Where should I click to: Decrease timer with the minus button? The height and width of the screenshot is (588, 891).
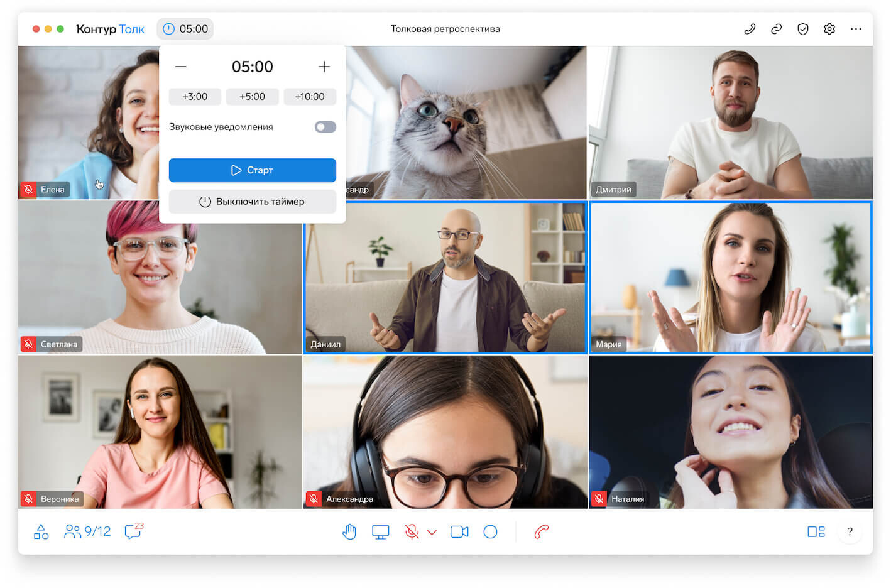(x=181, y=67)
